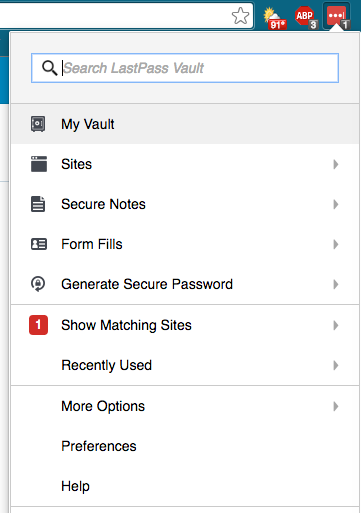Click the magnifying glass search icon
Screen dimensions: 361x513
tap(49, 68)
